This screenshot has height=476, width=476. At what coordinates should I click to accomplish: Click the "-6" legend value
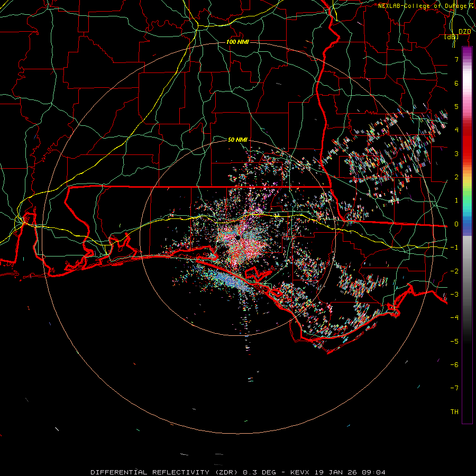(x=454, y=365)
